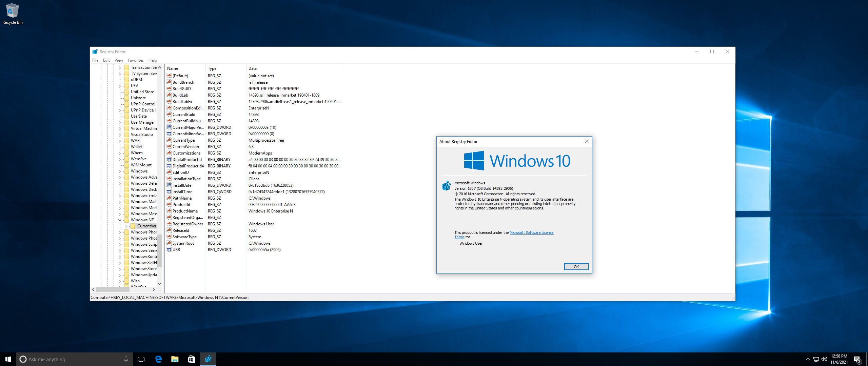The image size is (868, 366).
Task: Expand the VisualStudio tree node
Action: pos(120,135)
